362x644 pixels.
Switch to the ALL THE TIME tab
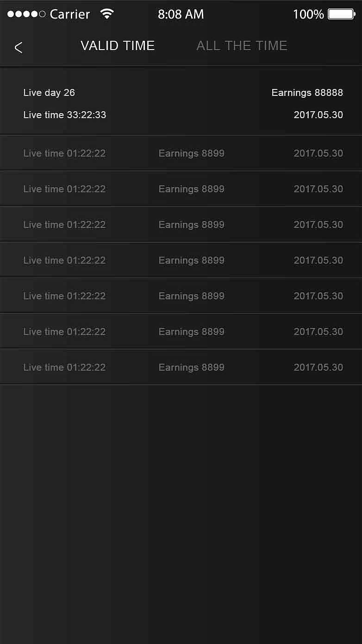(x=242, y=45)
